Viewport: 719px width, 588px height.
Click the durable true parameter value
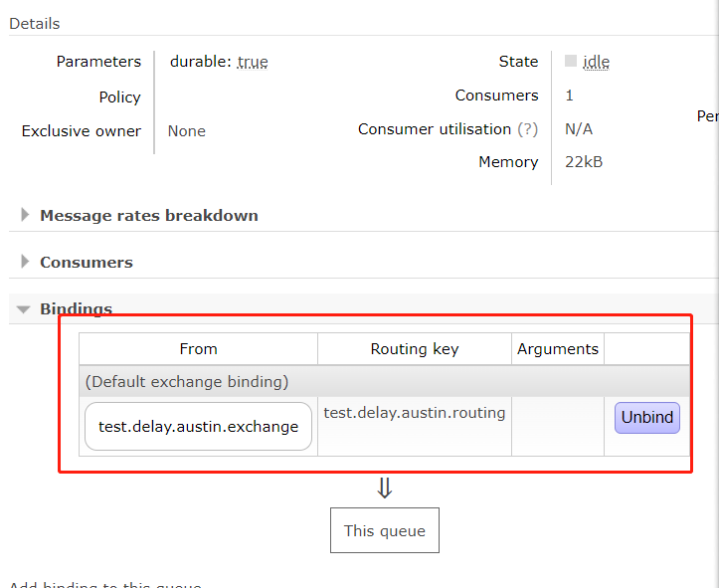tap(253, 62)
